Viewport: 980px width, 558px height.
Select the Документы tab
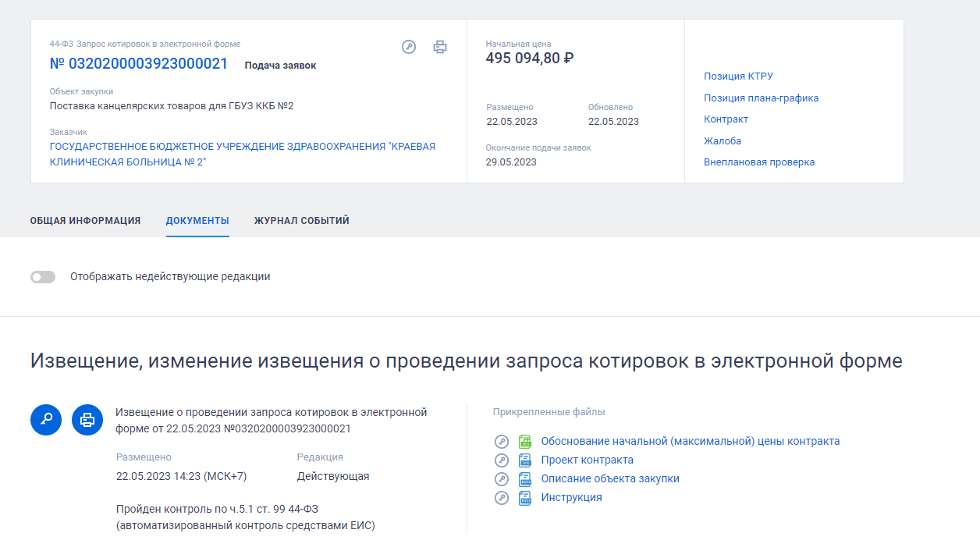(x=197, y=220)
